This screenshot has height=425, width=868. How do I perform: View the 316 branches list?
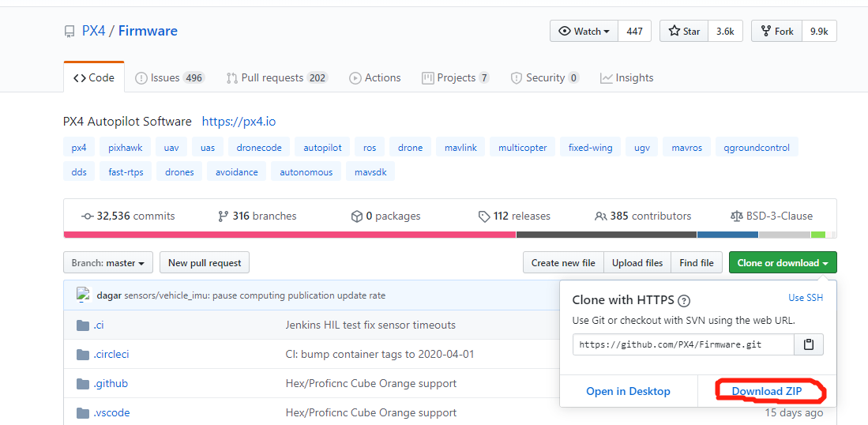(x=257, y=216)
